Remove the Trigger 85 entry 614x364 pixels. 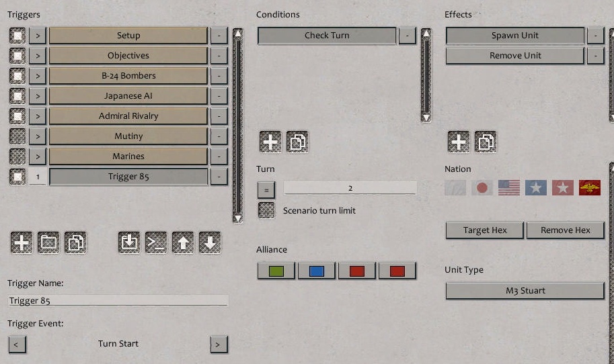click(219, 177)
